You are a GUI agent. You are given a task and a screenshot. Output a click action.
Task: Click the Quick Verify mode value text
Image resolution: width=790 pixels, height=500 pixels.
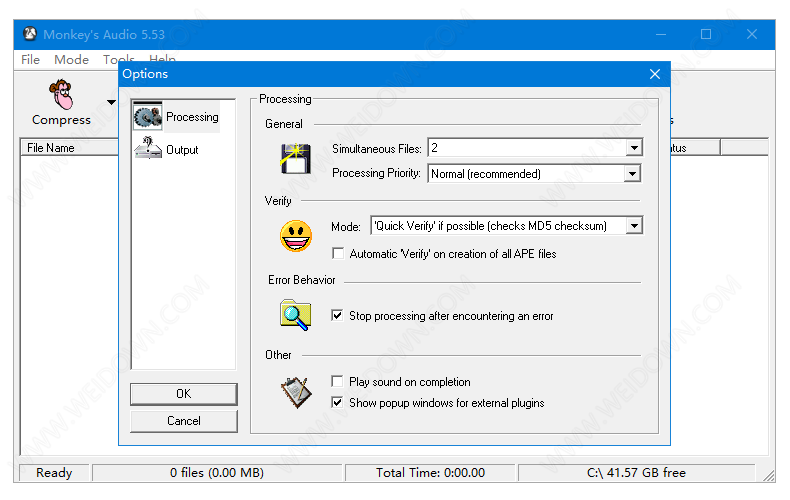click(490, 226)
